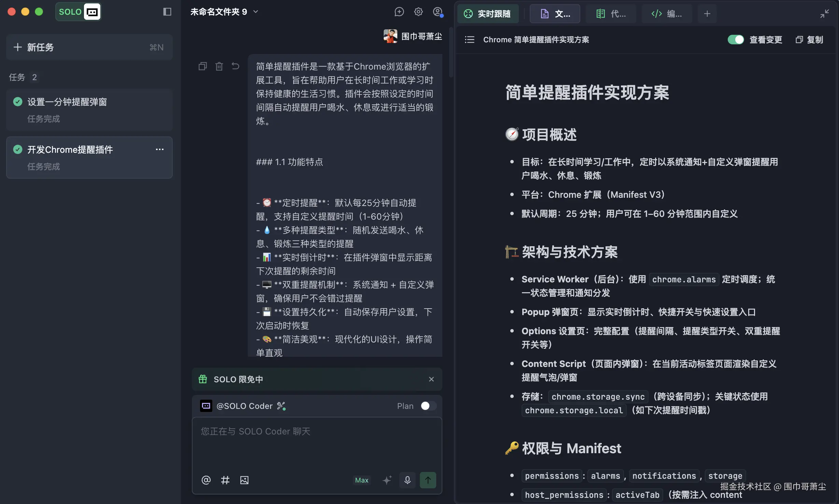Open the settings gear icon

tap(418, 11)
